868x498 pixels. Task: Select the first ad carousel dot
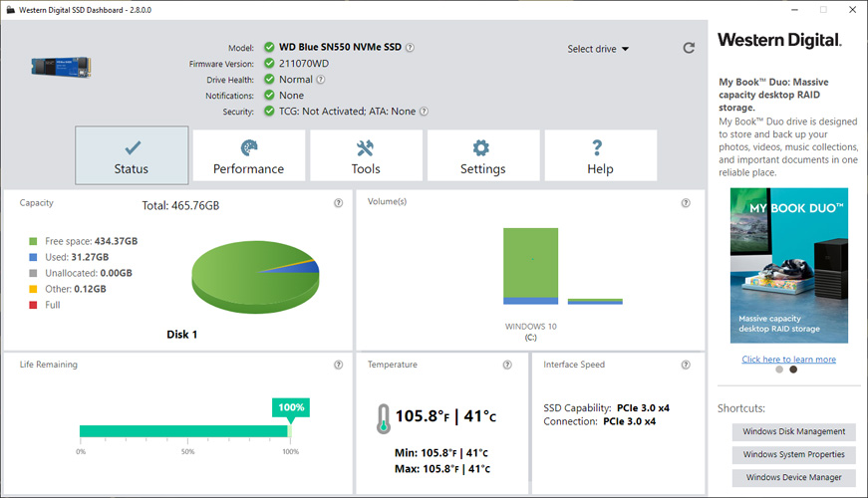tap(779, 370)
